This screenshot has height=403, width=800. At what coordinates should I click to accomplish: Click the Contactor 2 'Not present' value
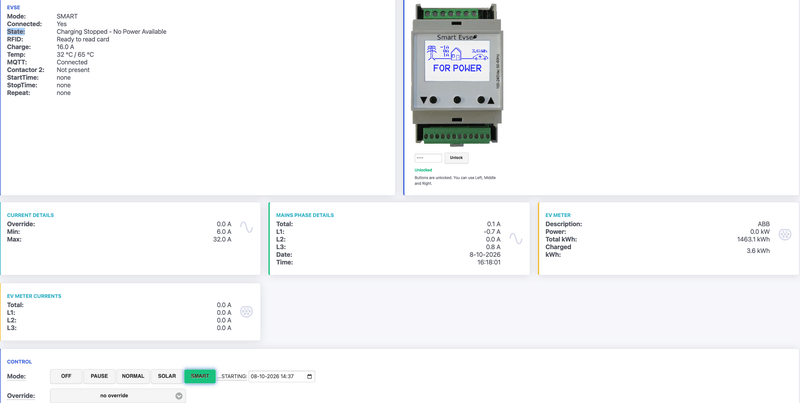(x=73, y=70)
